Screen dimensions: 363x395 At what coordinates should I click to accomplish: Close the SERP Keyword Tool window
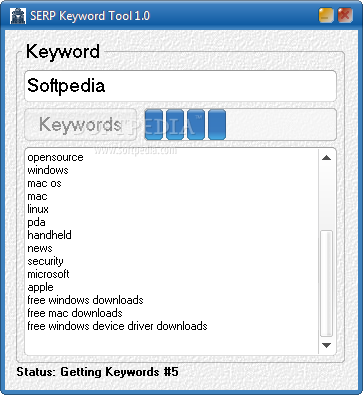345,15
